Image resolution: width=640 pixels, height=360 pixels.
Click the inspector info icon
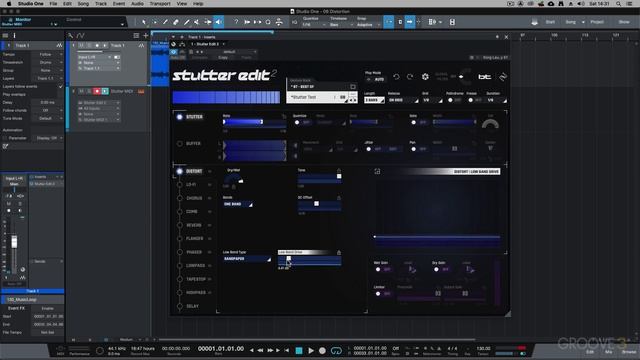pos(14,36)
